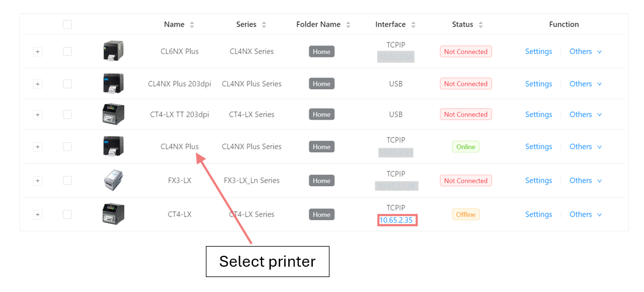
Task: Open the 10.65.2.35 IP address link
Action: tap(396, 220)
